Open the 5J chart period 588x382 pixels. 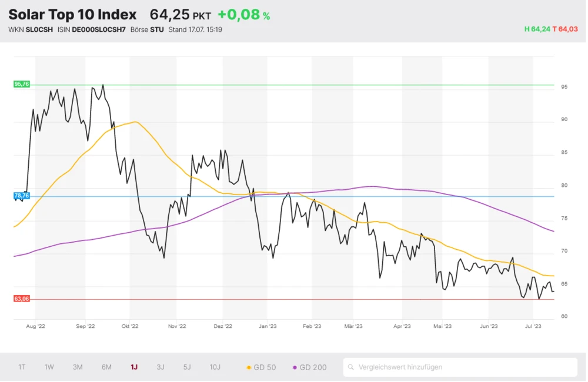pyautogui.click(x=187, y=367)
